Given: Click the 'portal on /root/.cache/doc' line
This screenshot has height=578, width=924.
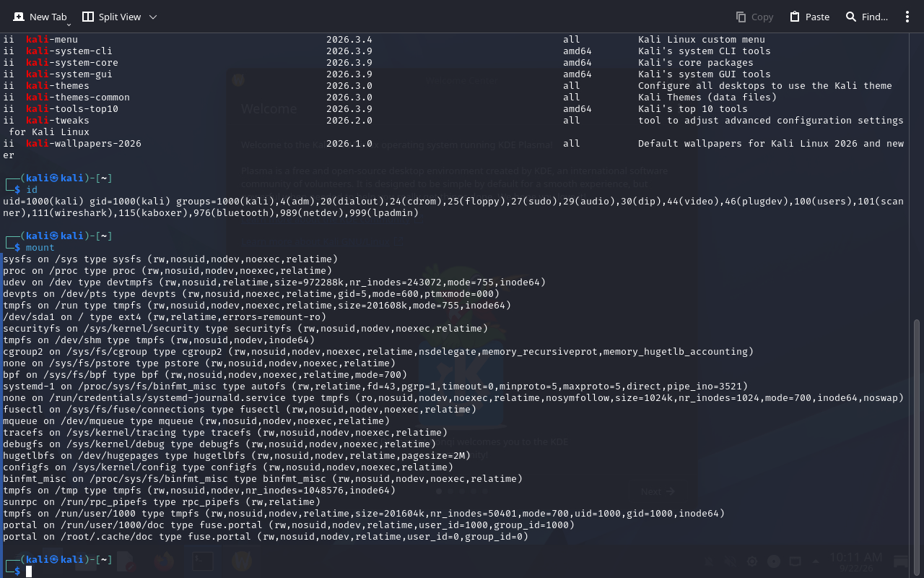Looking at the screenshot, I should [x=266, y=537].
